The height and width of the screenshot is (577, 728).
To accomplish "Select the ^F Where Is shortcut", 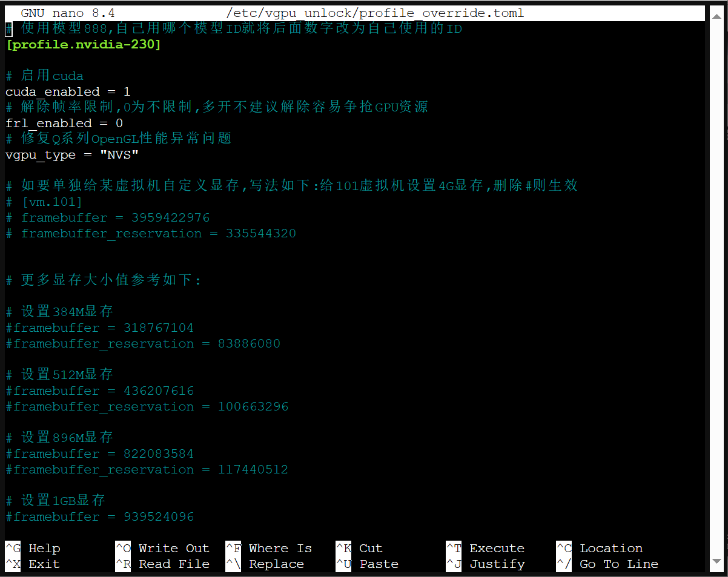I will tap(269, 548).
